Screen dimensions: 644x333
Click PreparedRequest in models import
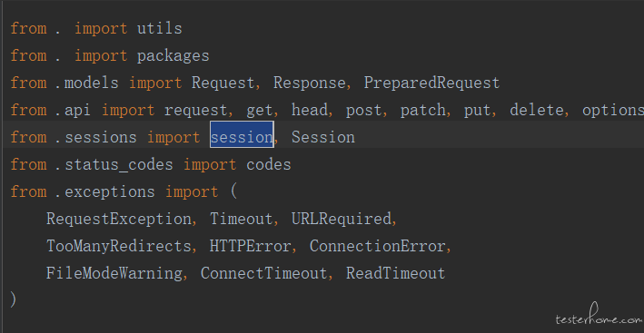431,83
